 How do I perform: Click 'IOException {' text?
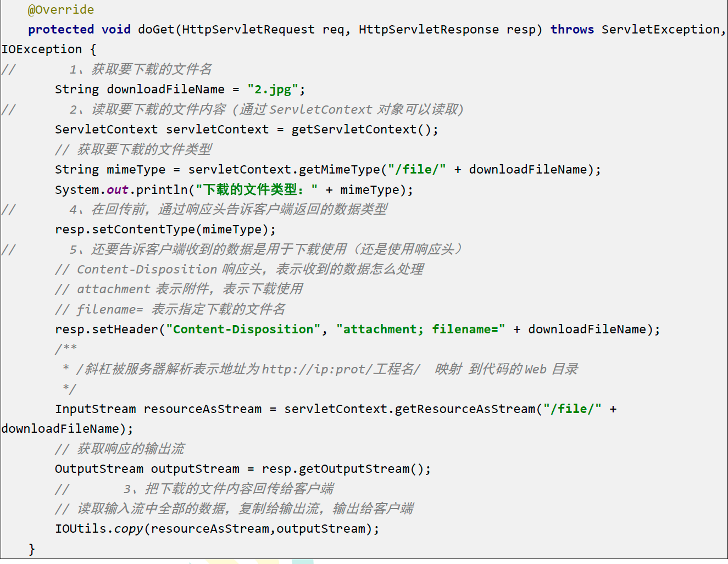pos(49,49)
